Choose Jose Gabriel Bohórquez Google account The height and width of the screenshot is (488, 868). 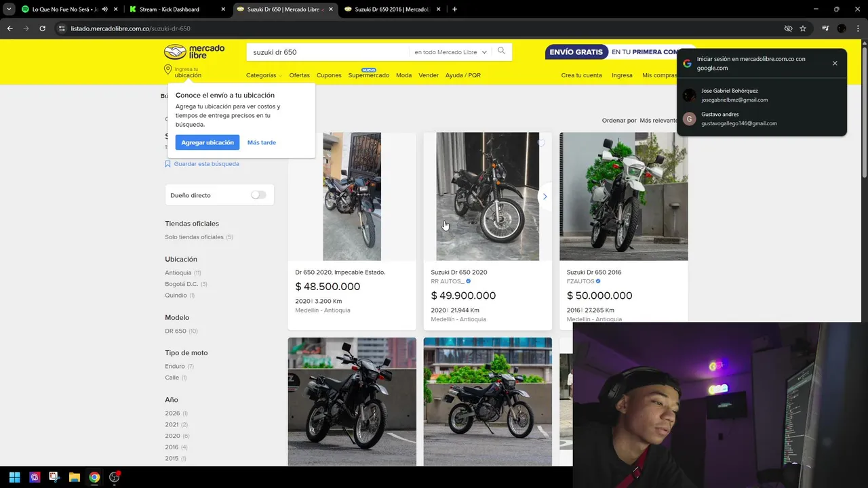(x=762, y=95)
